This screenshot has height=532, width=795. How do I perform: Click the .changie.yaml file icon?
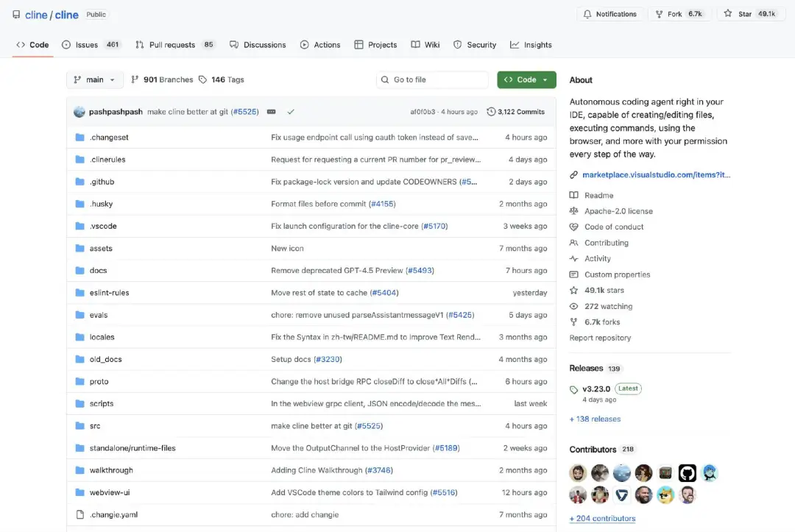coord(80,514)
